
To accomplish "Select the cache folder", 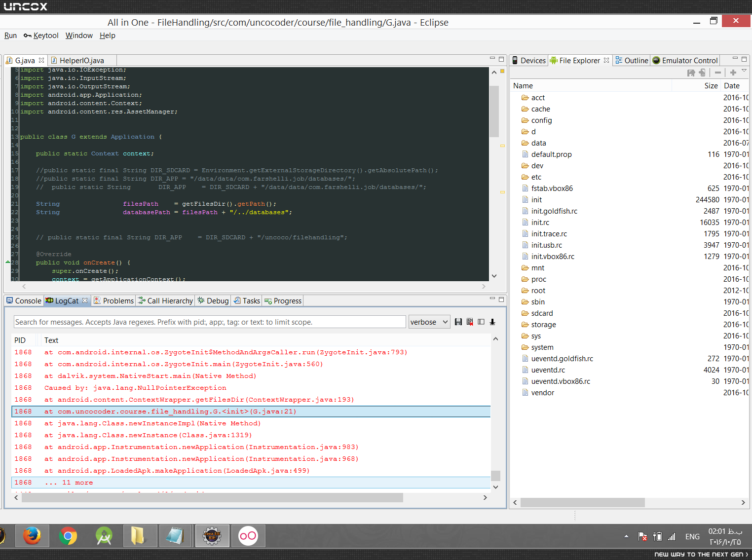I will [x=540, y=109].
